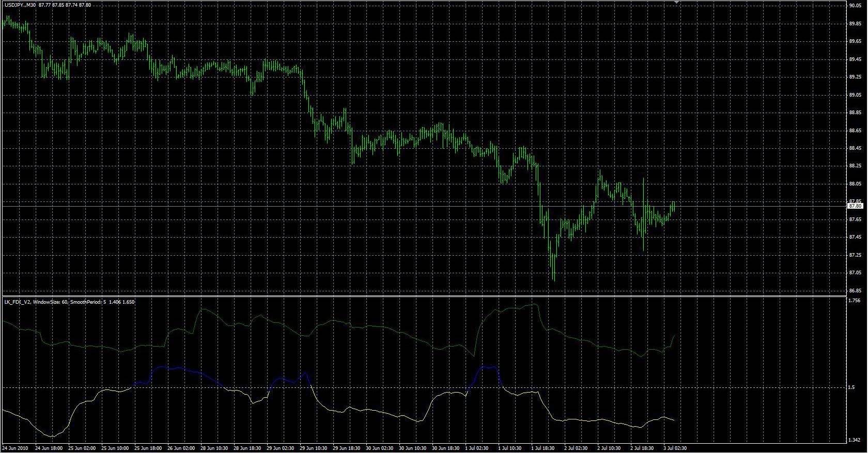Click the 88.85 price scale label
868x453 pixels.
[855, 113]
